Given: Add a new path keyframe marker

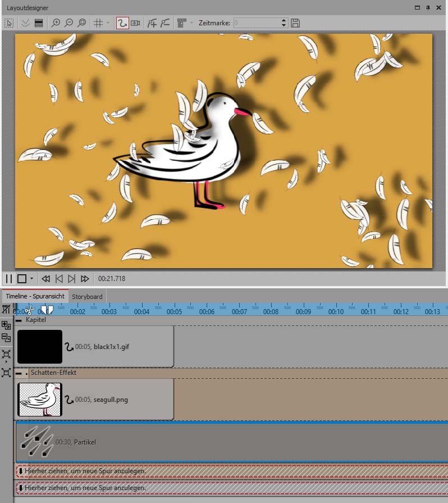Looking at the screenshot, I should (152, 23).
